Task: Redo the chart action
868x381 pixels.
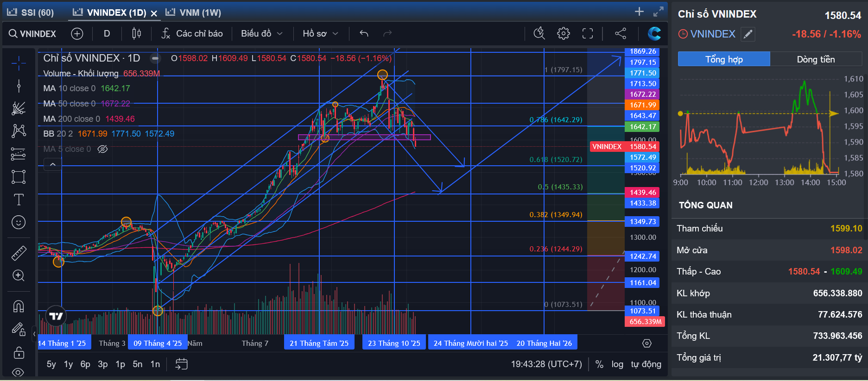Action: point(387,34)
